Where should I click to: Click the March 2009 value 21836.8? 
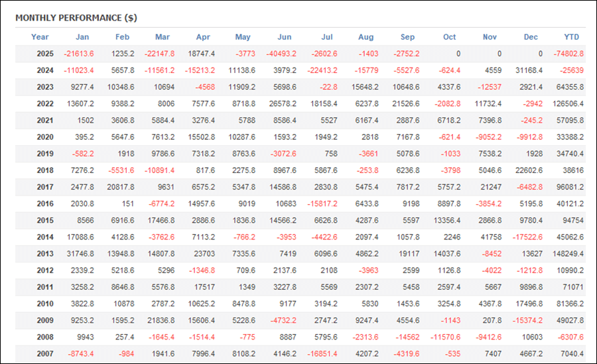pyautogui.click(x=159, y=320)
